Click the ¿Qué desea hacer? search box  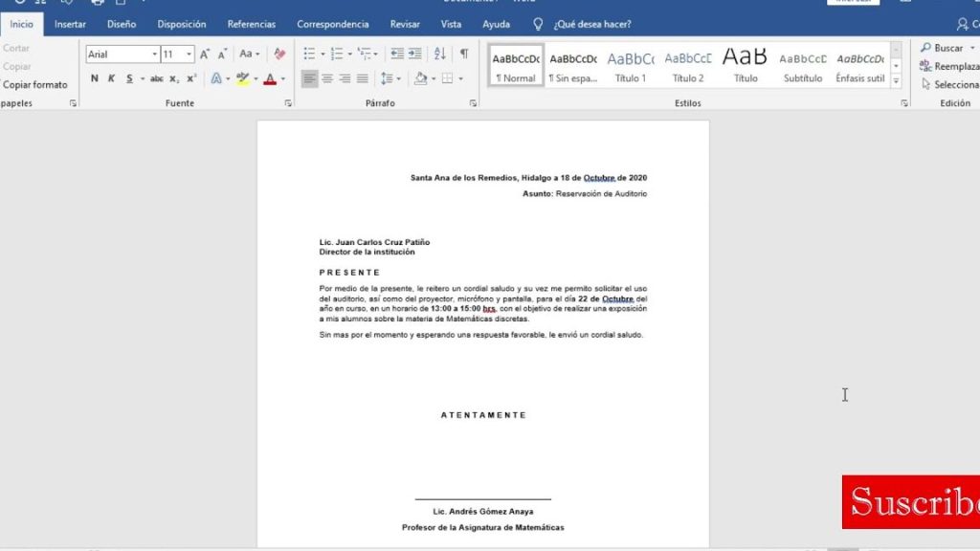pos(591,24)
